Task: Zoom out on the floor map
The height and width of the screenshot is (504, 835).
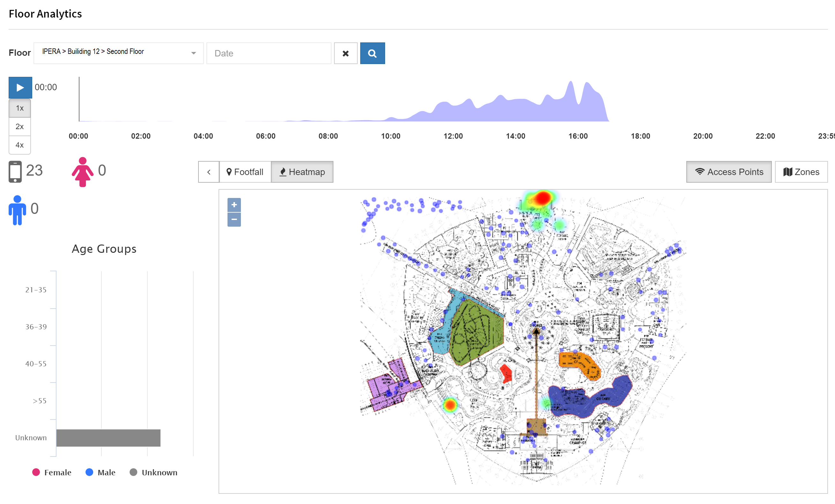Action: 234,220
